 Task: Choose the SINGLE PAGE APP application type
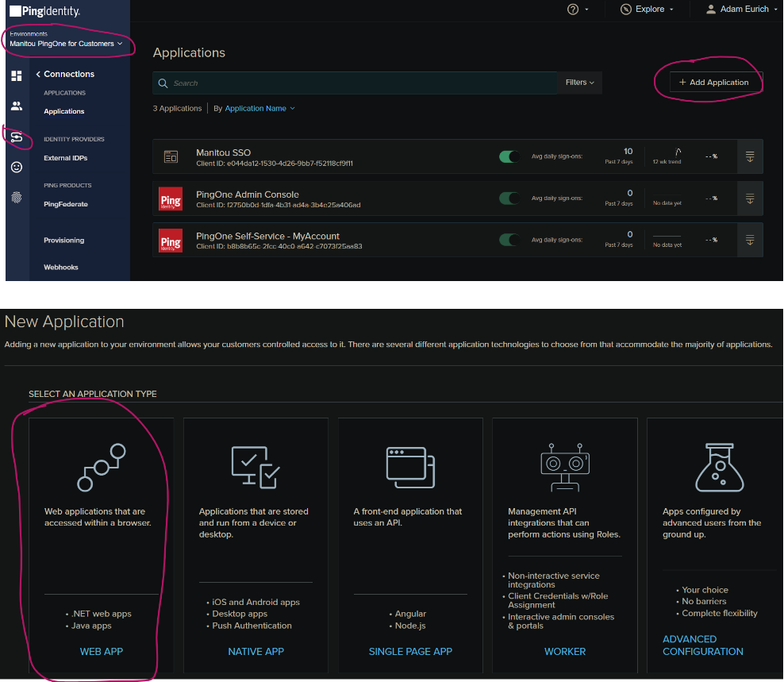[x=410, y=652]
